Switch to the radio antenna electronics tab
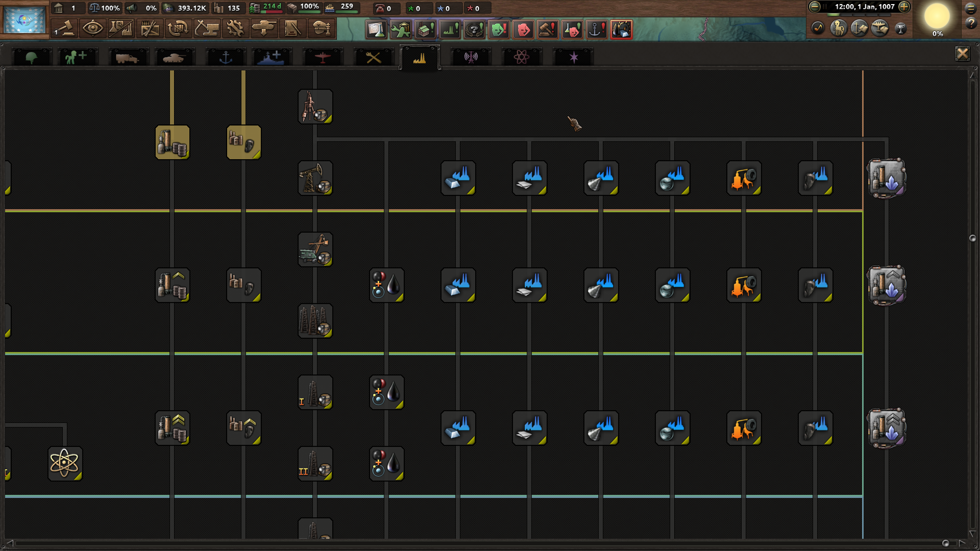The height and width of the screenshot is (551, 980). pos(471,57)
